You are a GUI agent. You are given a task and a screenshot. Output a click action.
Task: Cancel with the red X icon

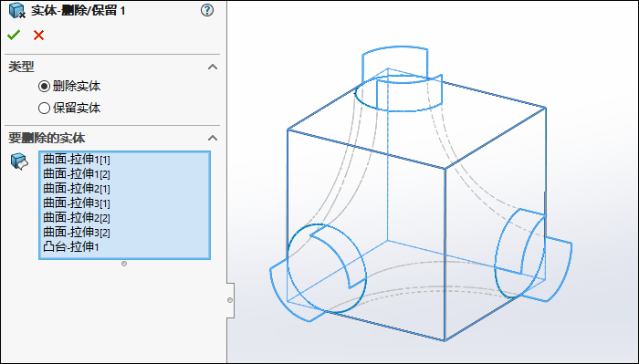pyautogui.click(x=38, y=36)
